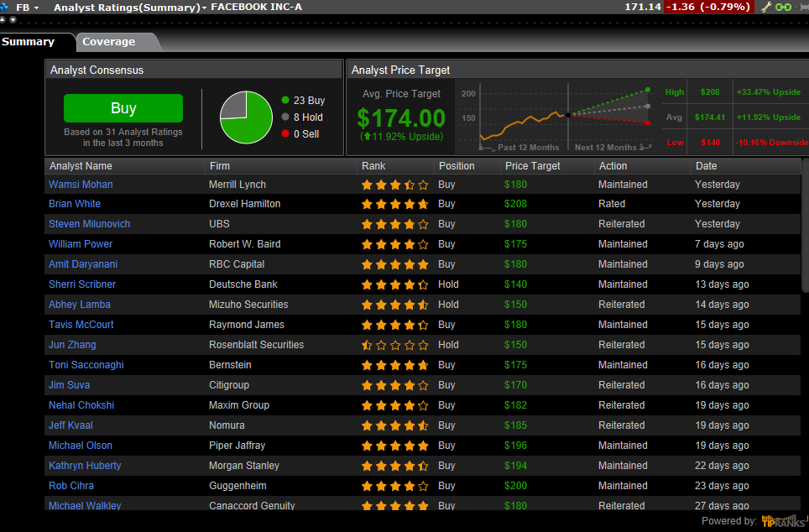Click the red -1.36 (-0.79%) change box
809x532 pixels.
click(708, 7)
